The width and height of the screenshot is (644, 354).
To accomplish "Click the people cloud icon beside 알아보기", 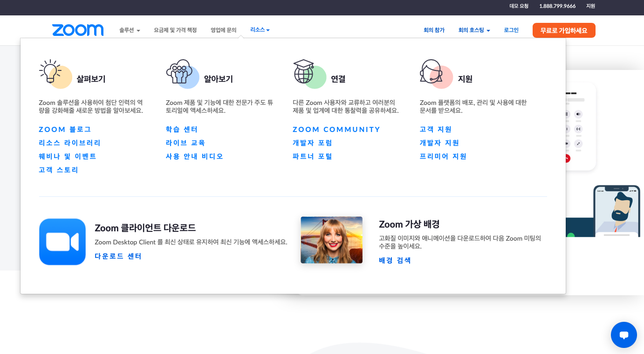I will click(179, 71).
